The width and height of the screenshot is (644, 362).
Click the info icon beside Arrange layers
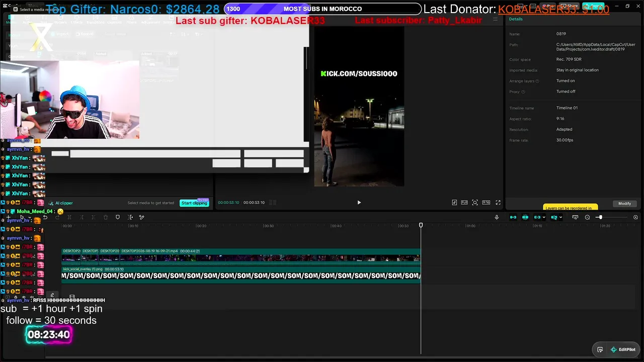click(537, 81)
